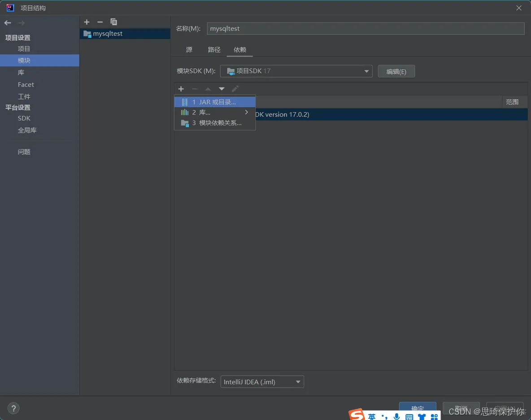Click the Sogou toolbox grid icon
531x420 pixels.
pyautogui.click(x=434, y=417)
